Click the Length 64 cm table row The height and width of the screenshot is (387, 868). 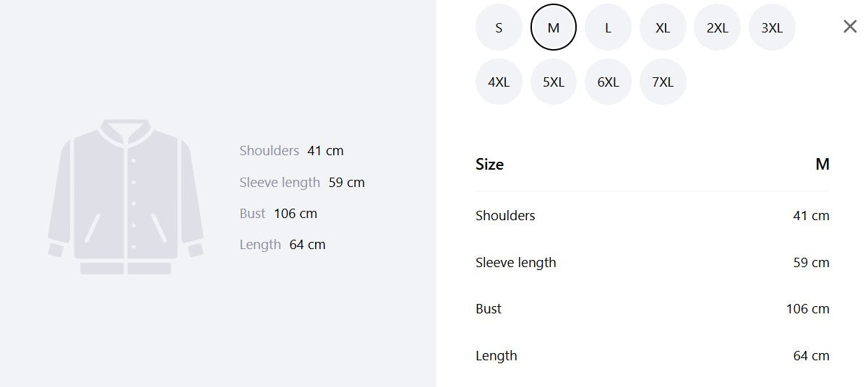tap(653, 355)
